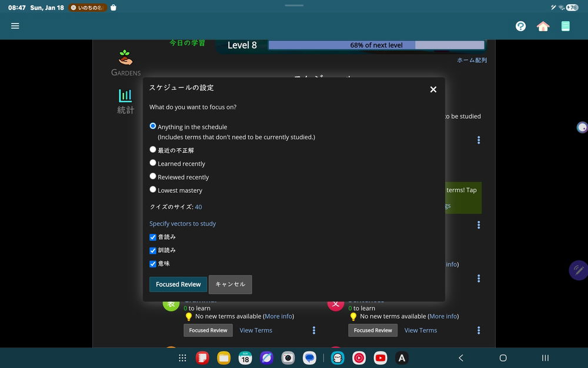
Task: Select Lowest mastery radio option
Action: coord(153,190)
